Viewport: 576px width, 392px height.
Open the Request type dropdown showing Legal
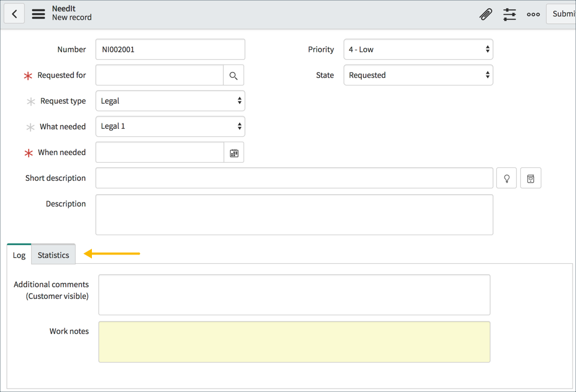170,101
